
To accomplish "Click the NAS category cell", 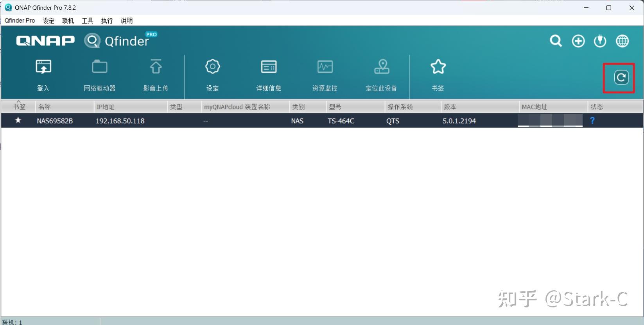I will click(x=297, y=121).
